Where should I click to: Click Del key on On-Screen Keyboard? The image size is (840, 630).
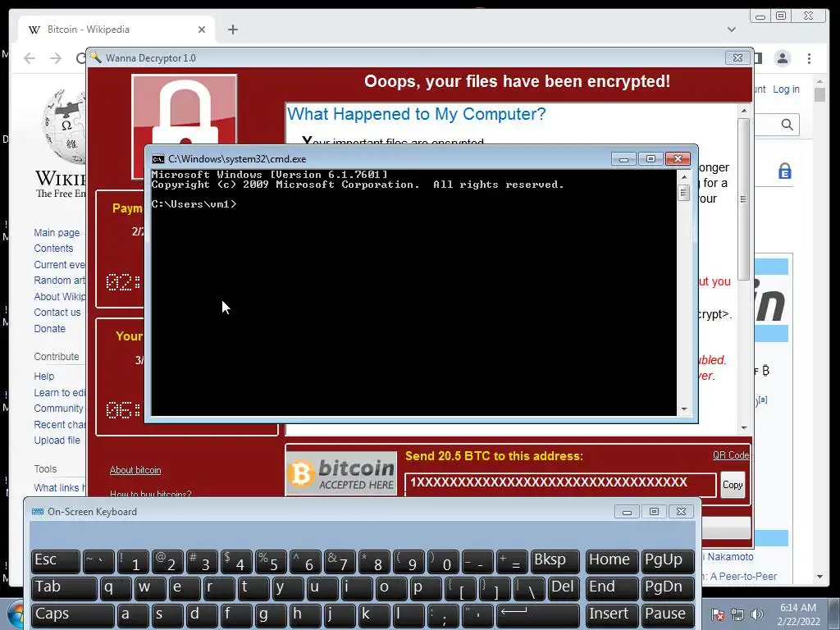coord(564,588)
